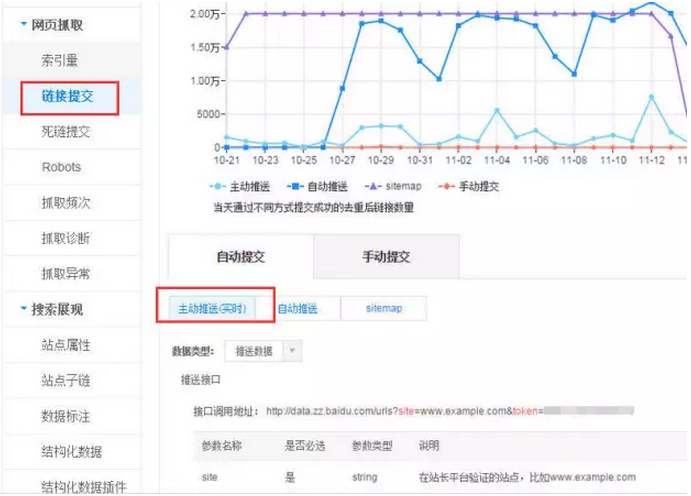Image resolution: width=691 pixels, height=496 pixels.
Task: Click the chart description text 当天通过不同方式提交
Action: tap(314, 207)
